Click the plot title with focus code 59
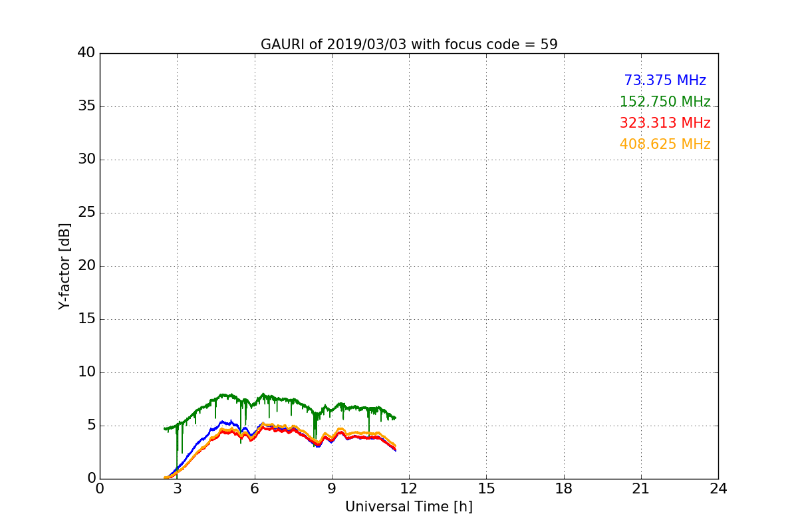The width and height of the screenshot is (798, 532). [409, 45]
